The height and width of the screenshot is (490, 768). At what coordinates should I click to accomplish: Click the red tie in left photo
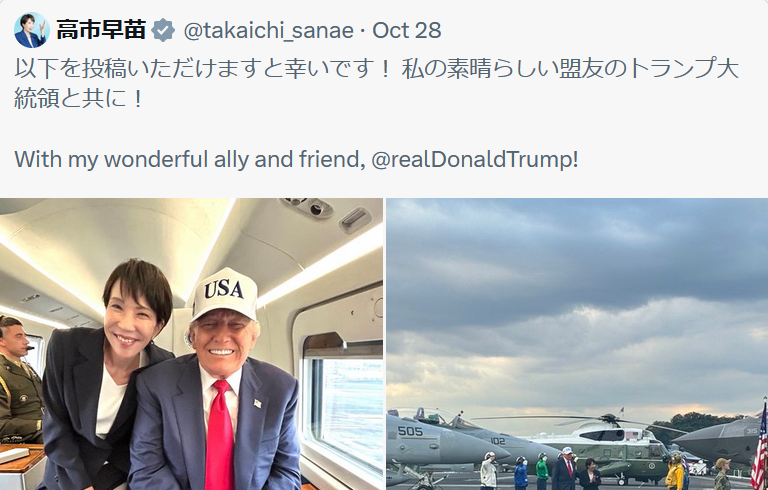pyautogui.click(x=219, y=435)
